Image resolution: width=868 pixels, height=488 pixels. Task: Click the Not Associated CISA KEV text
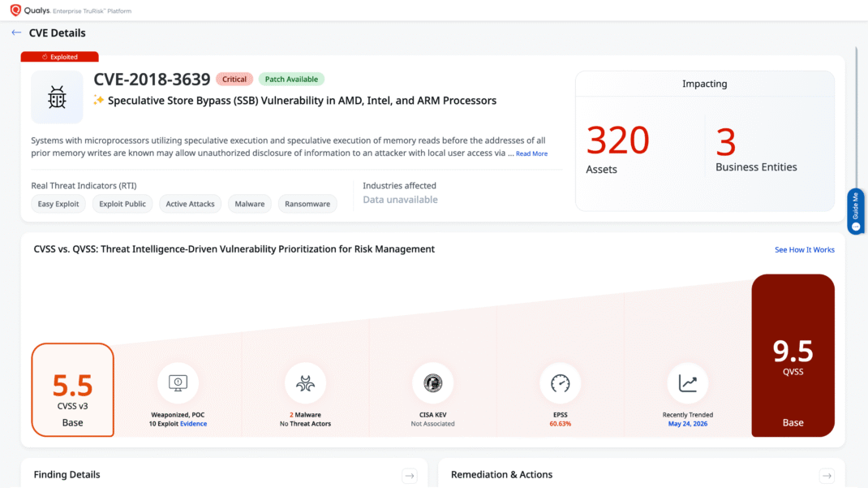(433, 424)
